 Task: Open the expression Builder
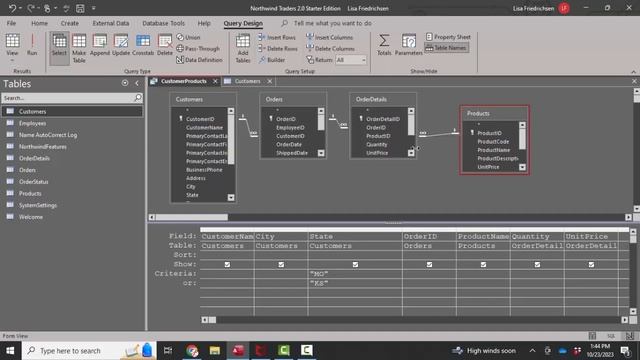[x=272, y=60]
